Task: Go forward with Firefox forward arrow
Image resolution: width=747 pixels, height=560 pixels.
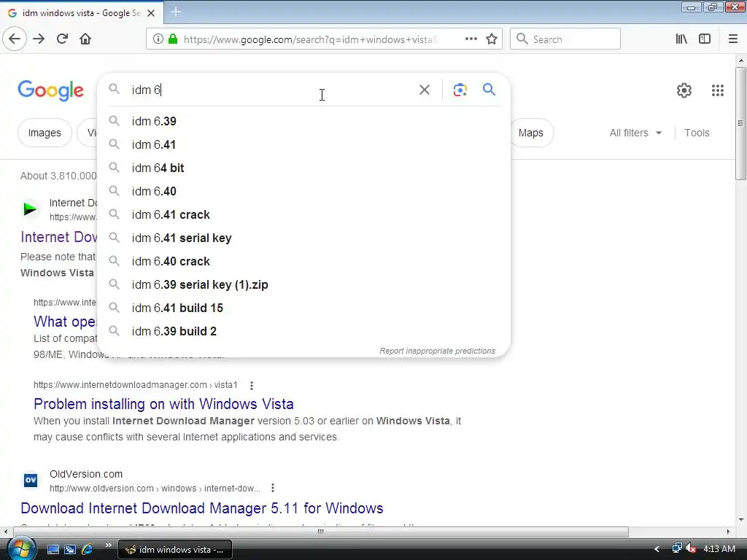Action: 39,39
